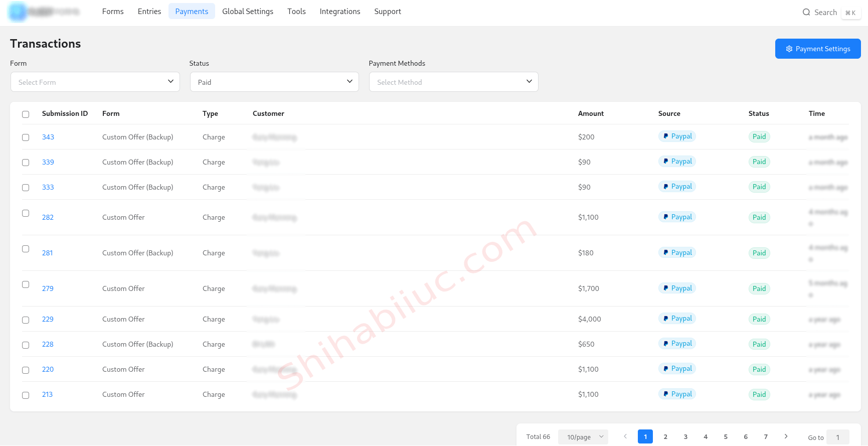Image resolution: width=868 pixels, height=446 pixels.
Task: Open the Entries menu
Action: 149,11
